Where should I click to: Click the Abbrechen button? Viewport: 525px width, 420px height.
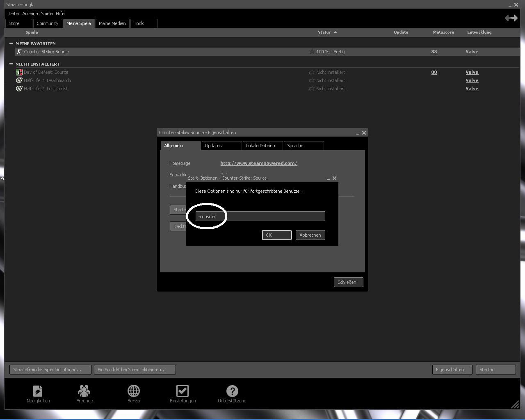coord(310,235)
